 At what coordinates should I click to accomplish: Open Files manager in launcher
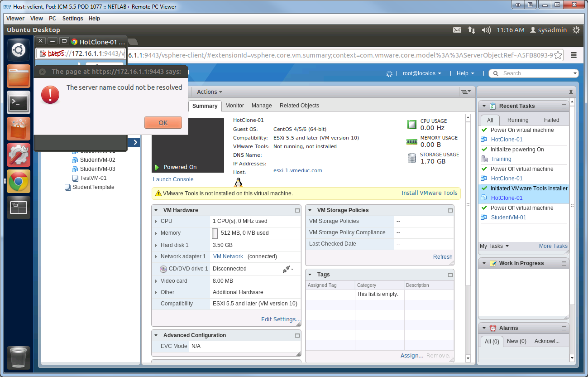click(x=19, y=76)
